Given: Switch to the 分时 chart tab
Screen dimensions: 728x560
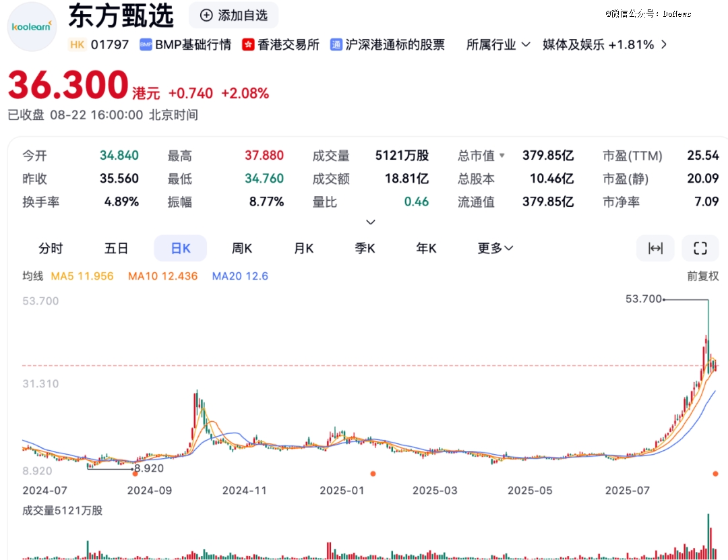Looking at the screenshot, I should coord(51,248).
